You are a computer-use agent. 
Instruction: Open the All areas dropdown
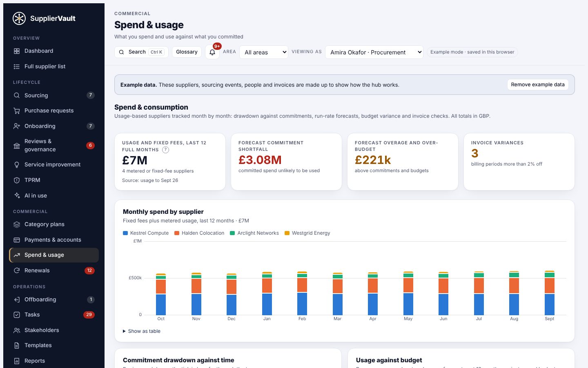(264, 52)
